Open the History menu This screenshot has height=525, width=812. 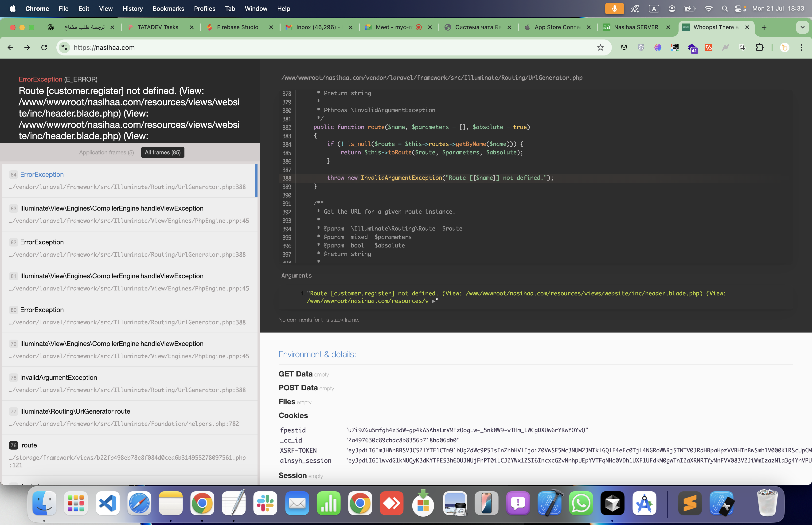coord(133,8)
